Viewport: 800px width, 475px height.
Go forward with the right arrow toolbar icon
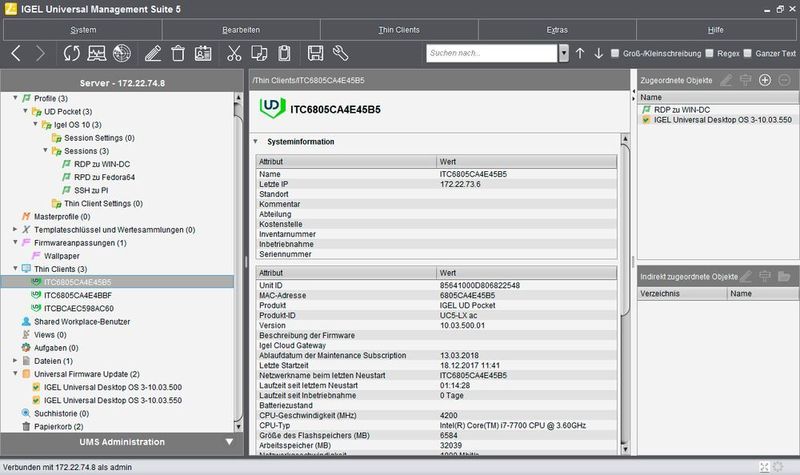point(40,53)
